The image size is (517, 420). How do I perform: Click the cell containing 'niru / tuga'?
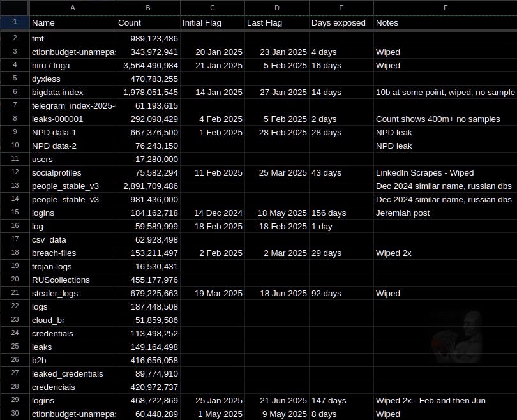73,65
